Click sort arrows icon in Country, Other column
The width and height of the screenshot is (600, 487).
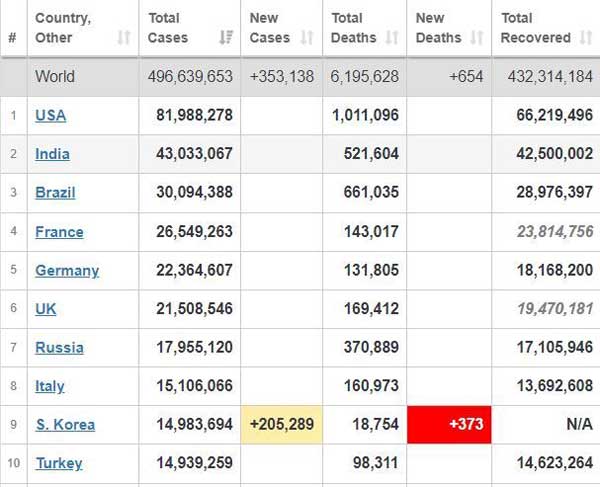point(124,38)
